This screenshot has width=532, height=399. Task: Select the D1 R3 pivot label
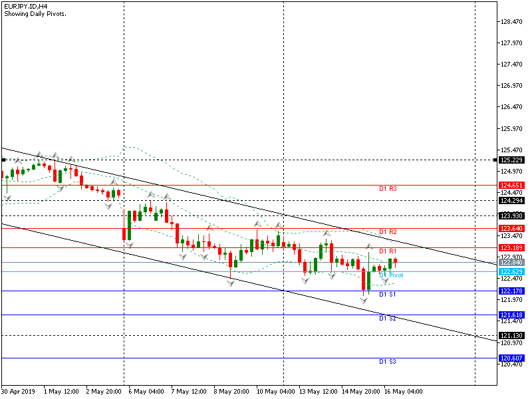coord(388,189)
